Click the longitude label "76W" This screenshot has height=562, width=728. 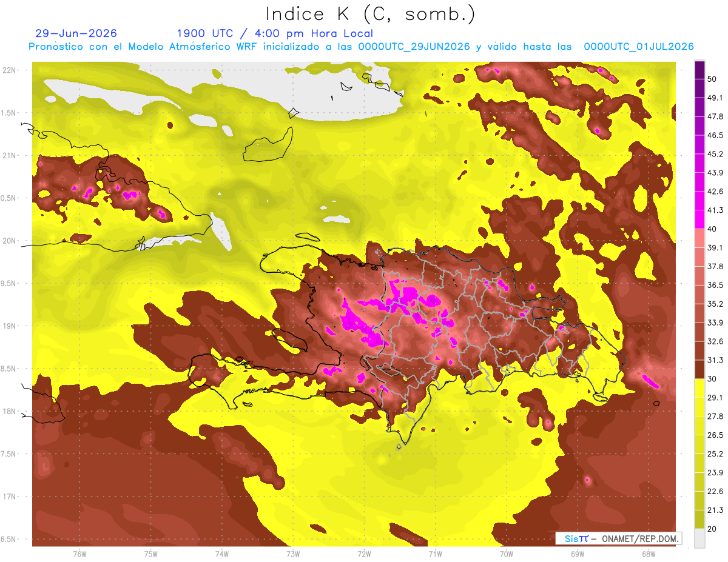coord(79,554)
